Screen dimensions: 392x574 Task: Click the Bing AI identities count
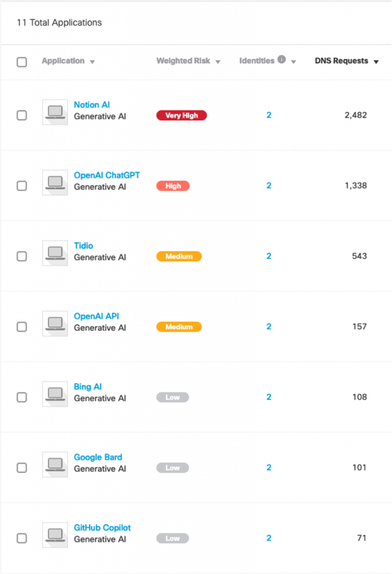pos(269,397)
